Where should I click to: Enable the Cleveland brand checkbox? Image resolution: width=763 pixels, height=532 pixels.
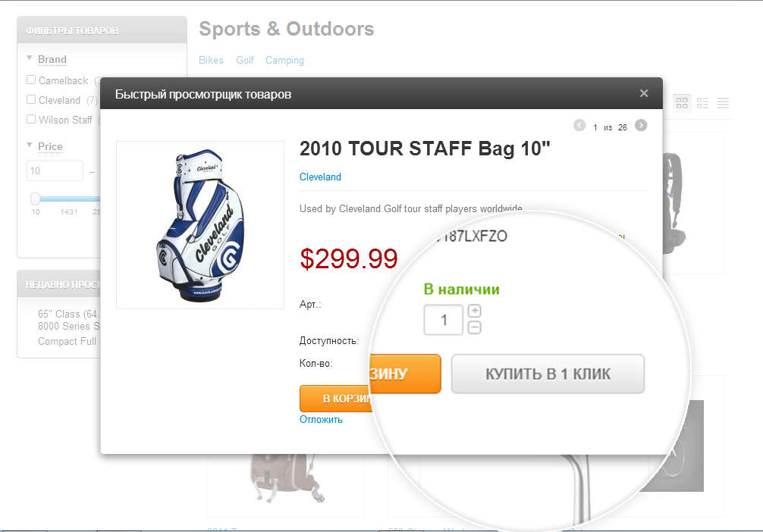click(31, 99)
